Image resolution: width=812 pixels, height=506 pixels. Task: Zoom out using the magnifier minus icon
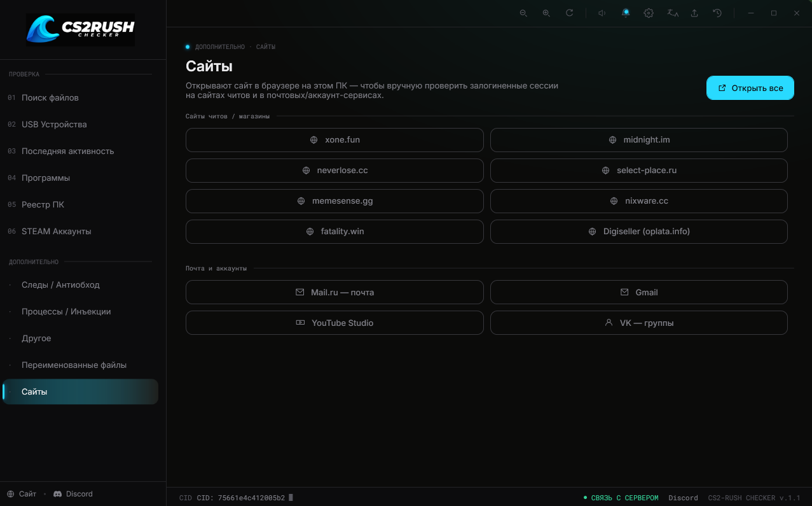523,13
